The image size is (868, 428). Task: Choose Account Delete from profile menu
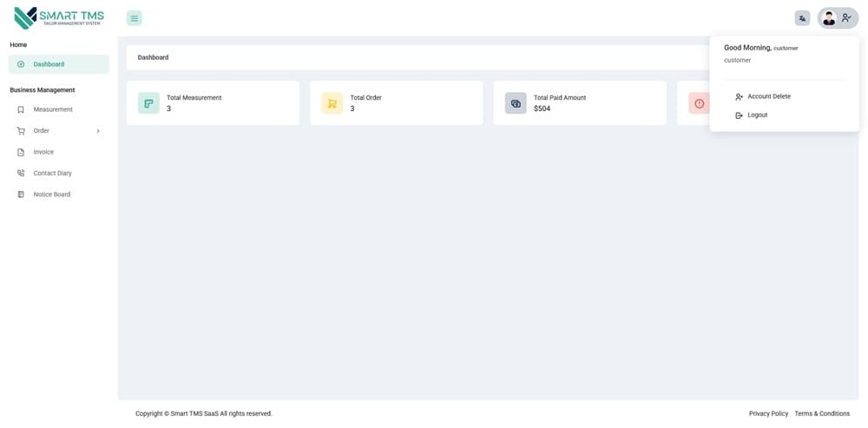(x=768, y=96)
